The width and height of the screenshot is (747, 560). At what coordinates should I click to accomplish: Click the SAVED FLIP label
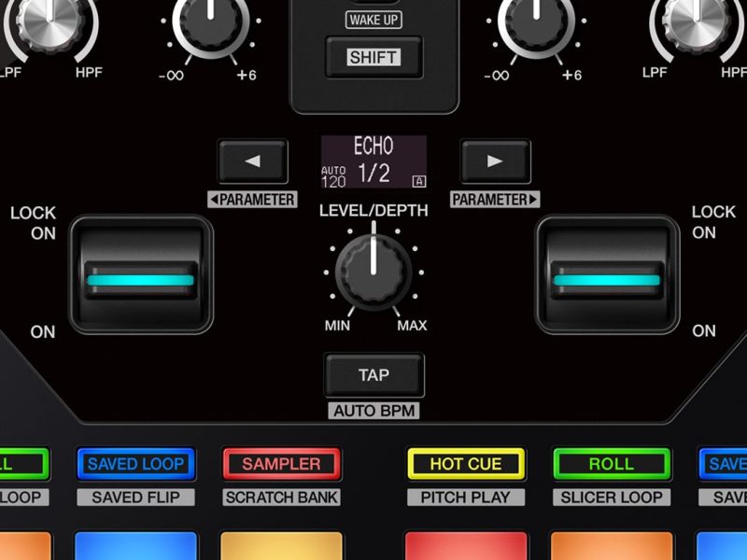click(135, 497)
